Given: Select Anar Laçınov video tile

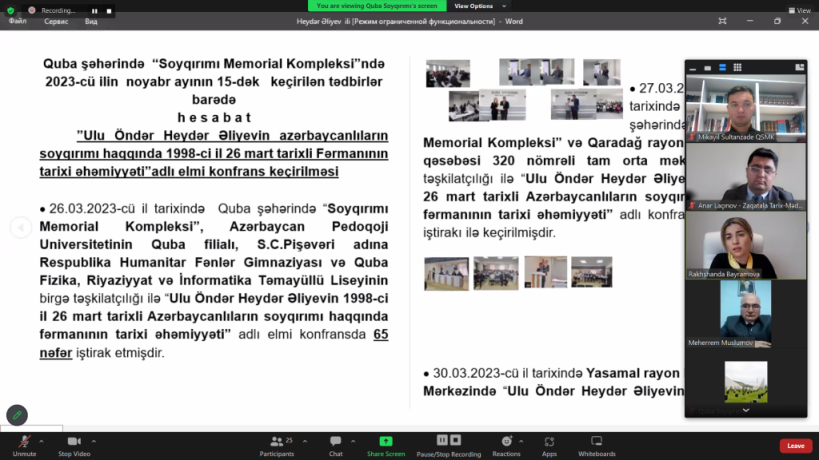Looking at the screenshot, I should click(x=746, y=176).
